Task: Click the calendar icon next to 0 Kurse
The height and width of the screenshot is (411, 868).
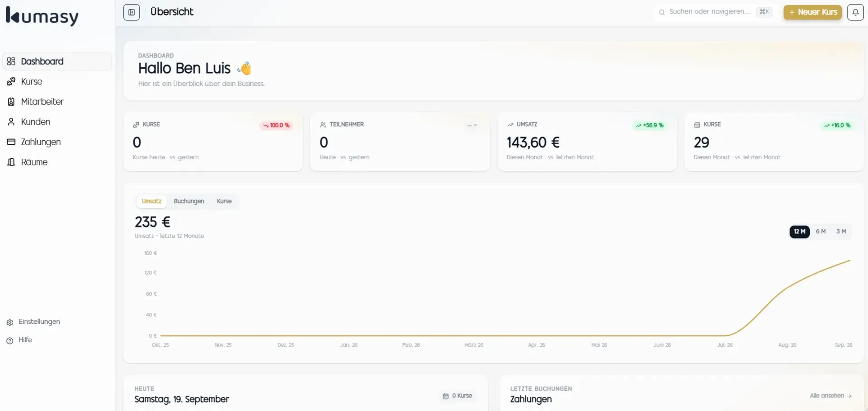Action: click(x=446, y=396)
